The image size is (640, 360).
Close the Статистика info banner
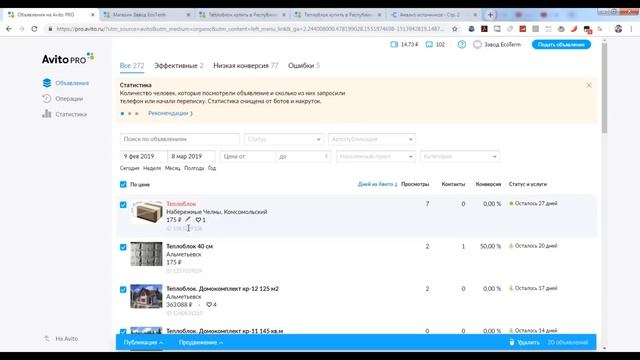pyautogui.click(x=589, y=85)
